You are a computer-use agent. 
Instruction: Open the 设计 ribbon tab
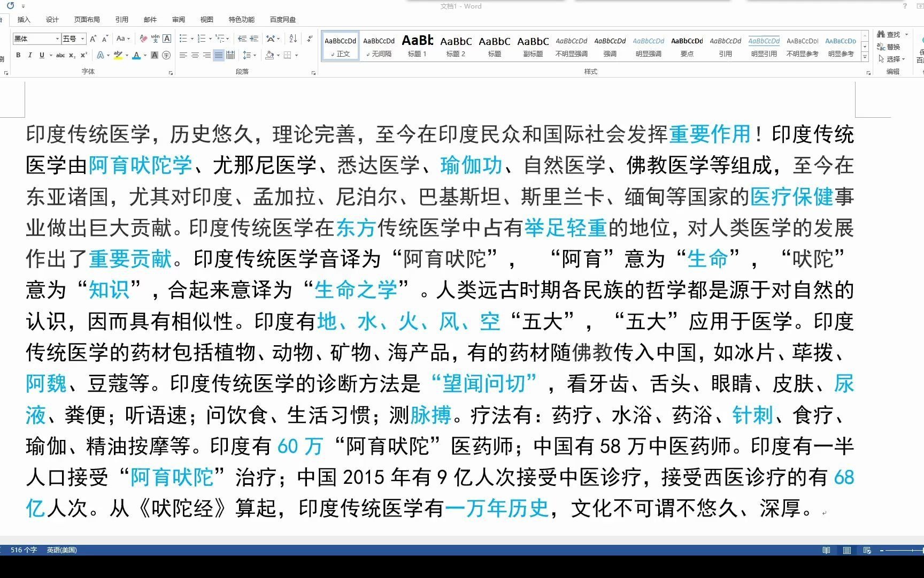(x=52, y=20)
